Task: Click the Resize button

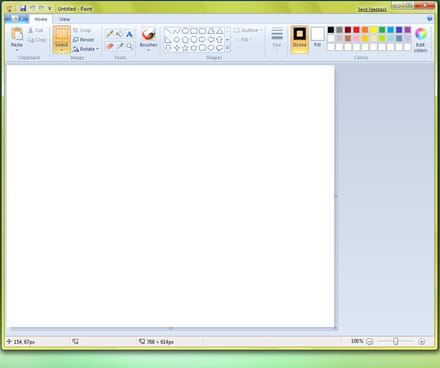Action: tap(83, 40)
